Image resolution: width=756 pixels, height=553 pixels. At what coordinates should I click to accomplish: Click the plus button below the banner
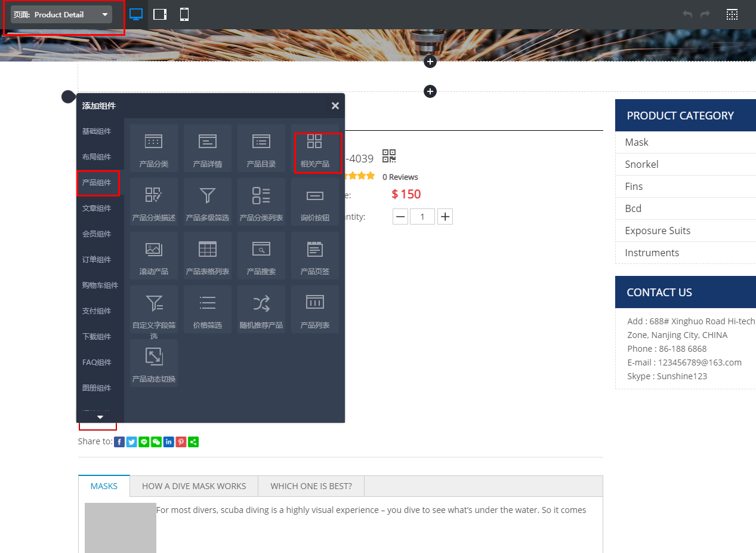click(x=430, y=62)
